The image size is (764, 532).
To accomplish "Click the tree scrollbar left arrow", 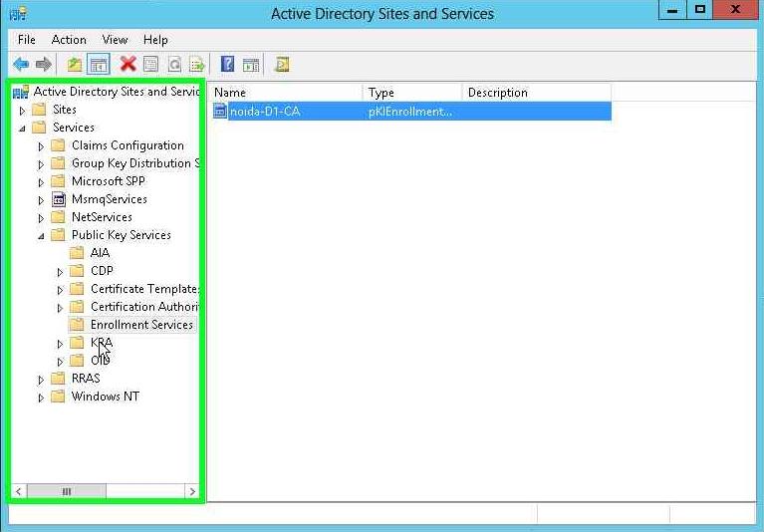I will coord(19,491).
